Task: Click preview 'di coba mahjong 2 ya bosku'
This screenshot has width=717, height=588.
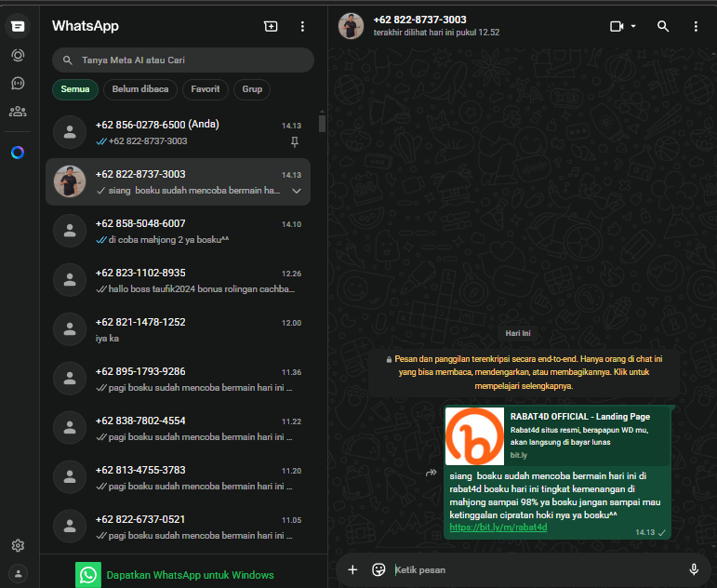Action: (x=168, y=240)
